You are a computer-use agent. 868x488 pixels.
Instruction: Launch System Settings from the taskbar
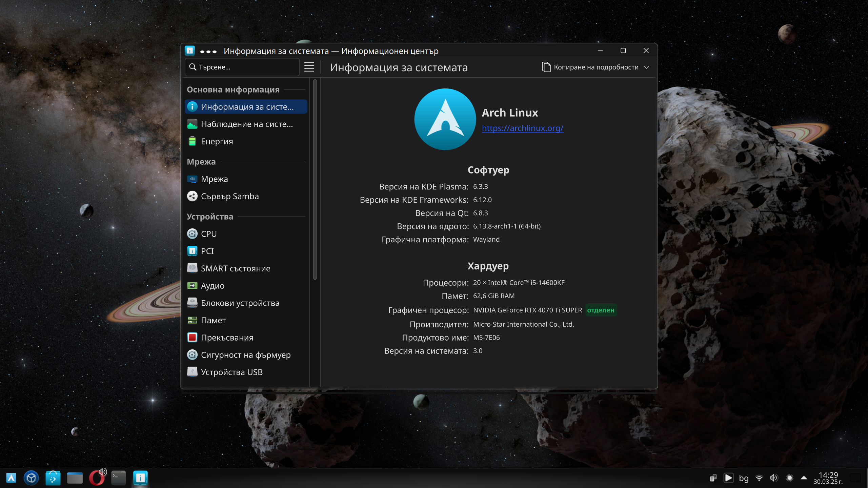pos(31,478)
